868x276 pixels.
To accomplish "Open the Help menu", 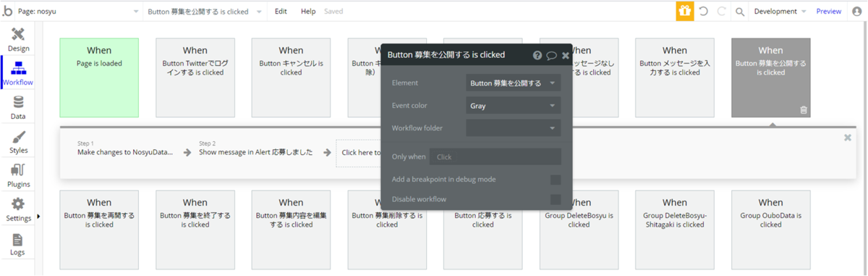I will [x=308, y=12].
